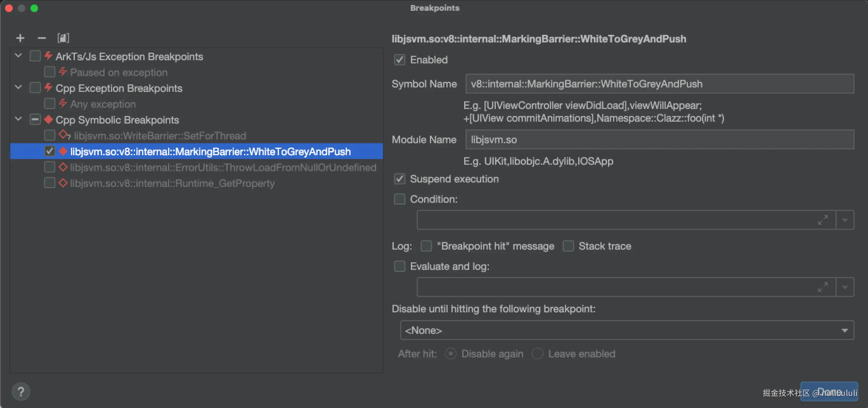Click the red diamond of the Runtime_GetProperty breakpoint
The width and height of the screenshot is (868, 408).
pyautogui.click(x=63, y=183)
